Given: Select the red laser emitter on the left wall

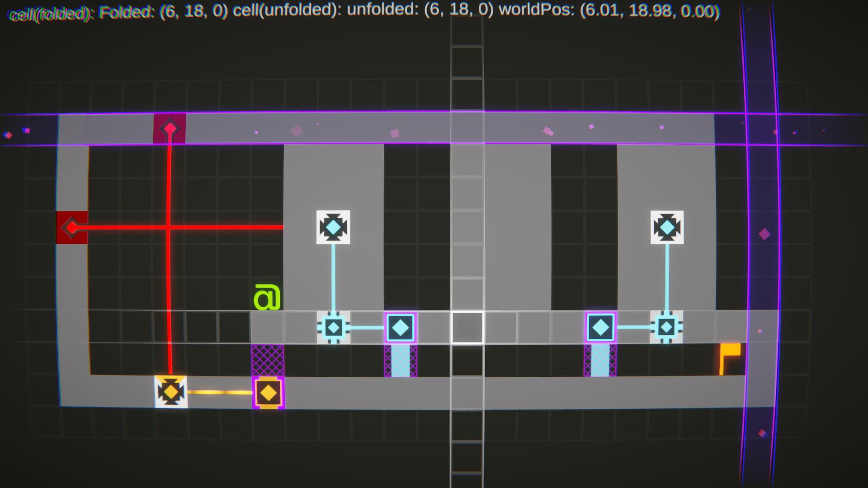Looking at the screenshot, I should pyautogui.click(x=71, y=227).
